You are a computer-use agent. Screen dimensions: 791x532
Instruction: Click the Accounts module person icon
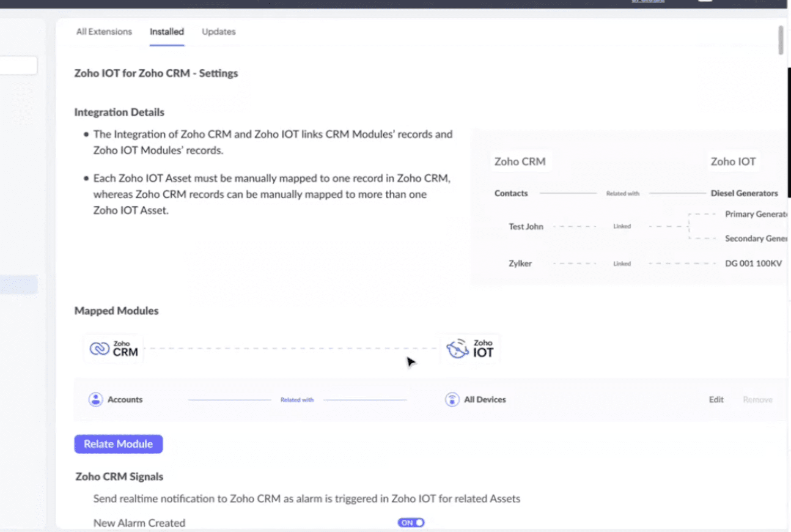96,399
